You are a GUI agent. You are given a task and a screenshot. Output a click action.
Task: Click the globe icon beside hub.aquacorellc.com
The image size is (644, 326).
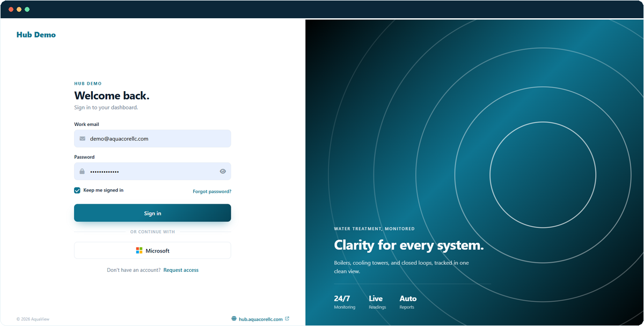click(x=234, y=318)
